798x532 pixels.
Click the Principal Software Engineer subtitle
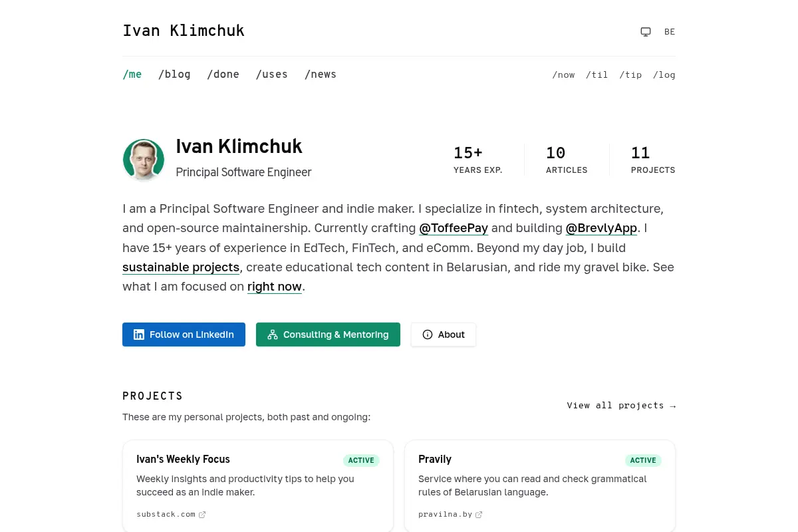point(243,172)
